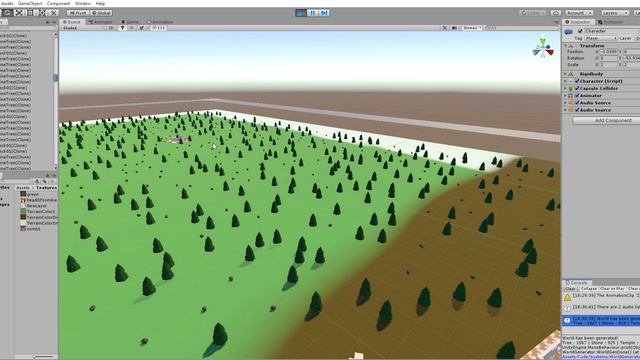
Task: Open the Shaded draw mode dropdown
Action: pos(82,28)
